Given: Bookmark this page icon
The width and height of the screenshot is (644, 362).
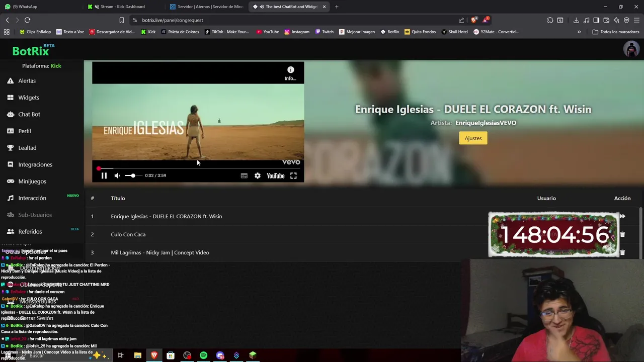Looking at the screenshot, I should [x=121, y=20].
